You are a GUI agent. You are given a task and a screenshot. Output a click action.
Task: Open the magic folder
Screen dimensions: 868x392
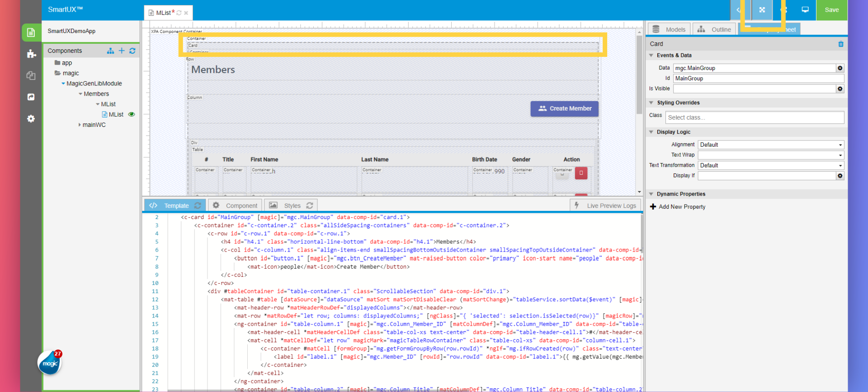67,73
